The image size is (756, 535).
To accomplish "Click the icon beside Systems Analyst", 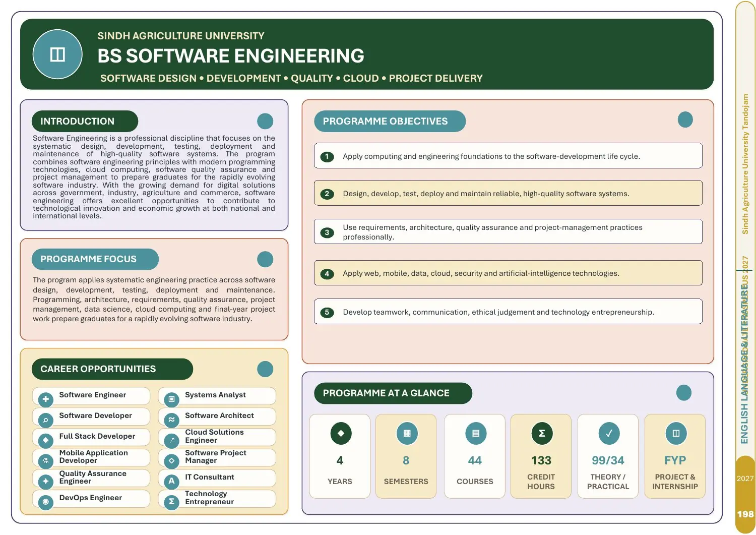I will [x=171, y=399].
